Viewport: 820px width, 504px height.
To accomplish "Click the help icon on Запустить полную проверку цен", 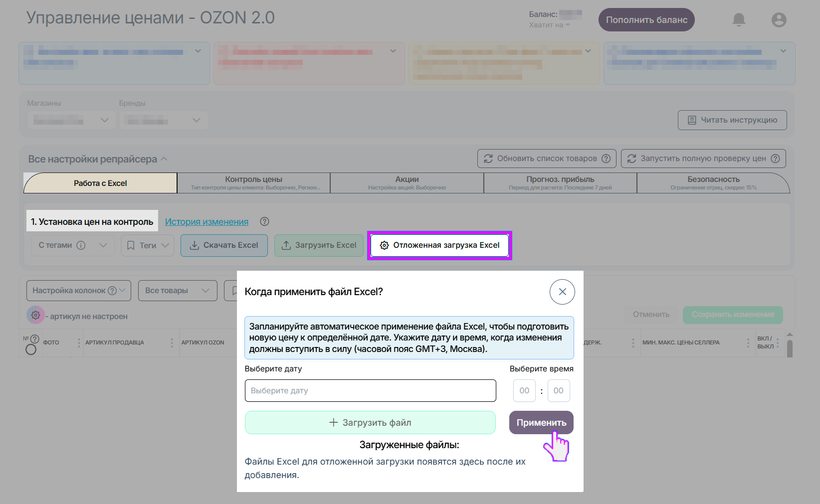I will click(x=775, y=159).
